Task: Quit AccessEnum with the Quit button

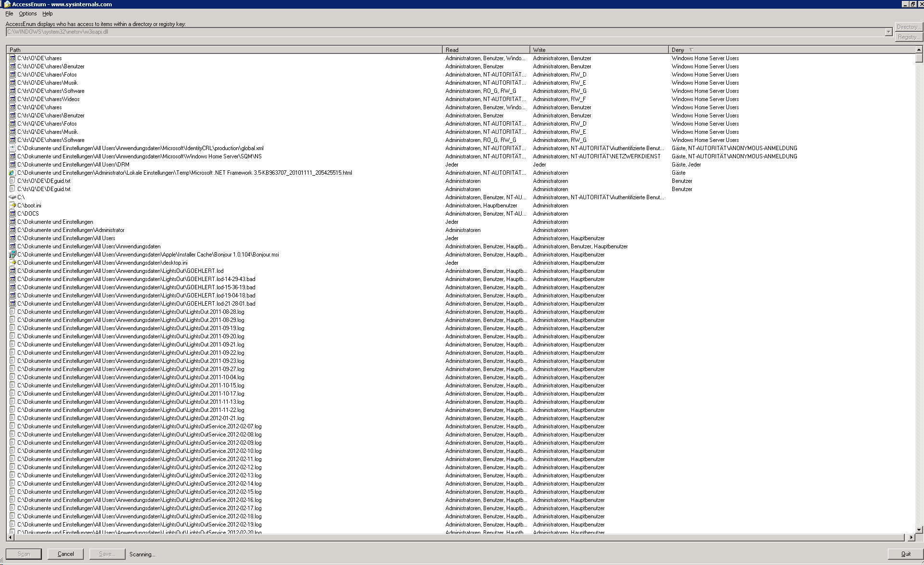Action: click(x=905, y=554)
